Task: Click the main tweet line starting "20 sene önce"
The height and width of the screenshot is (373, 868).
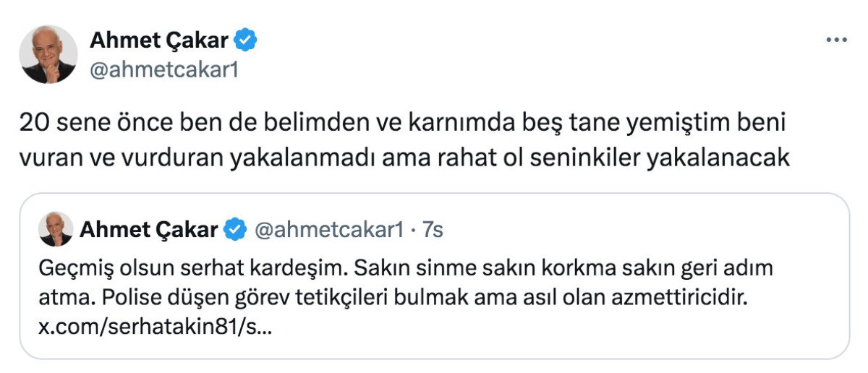Action: (402, 125)
